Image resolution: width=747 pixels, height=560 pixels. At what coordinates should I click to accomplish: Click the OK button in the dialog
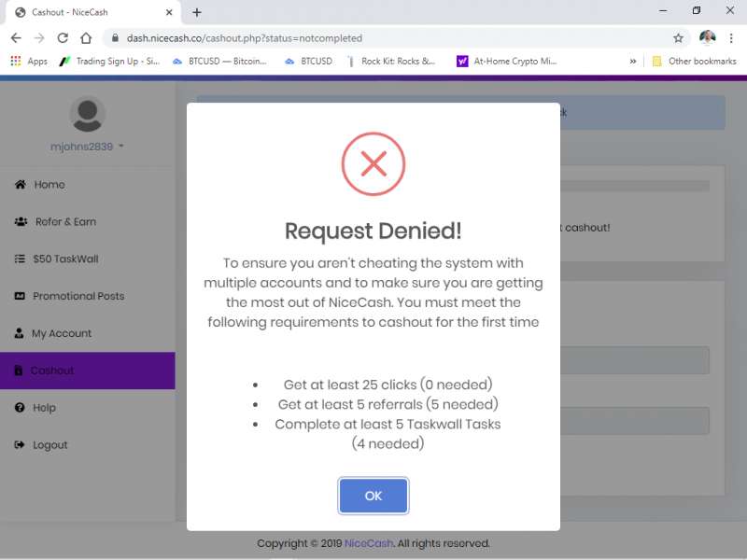[373, 496]
